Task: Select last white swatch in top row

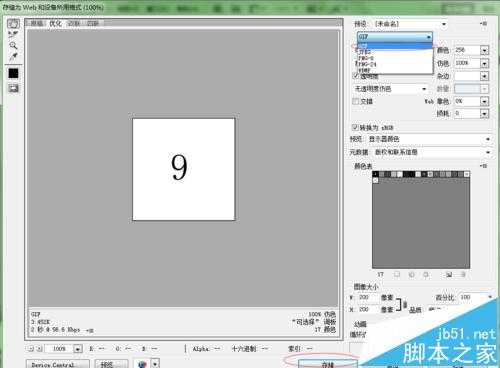Action: pyautogui.click(x=467, y=174)
